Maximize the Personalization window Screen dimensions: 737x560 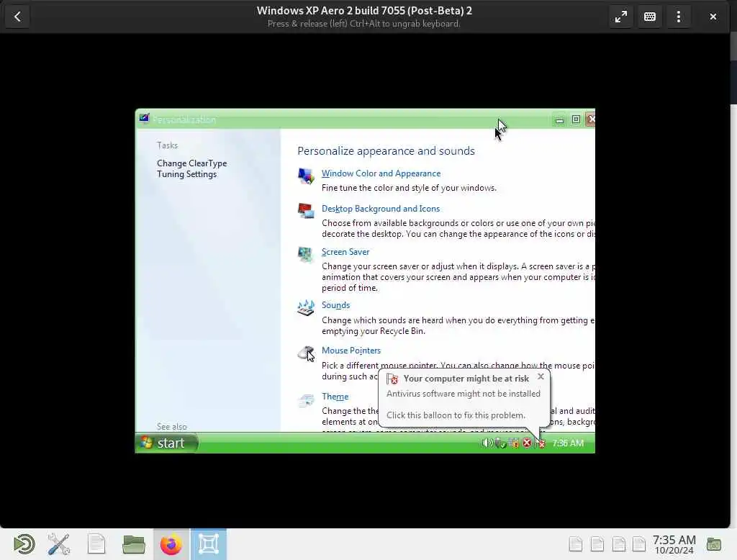[576, 119]
